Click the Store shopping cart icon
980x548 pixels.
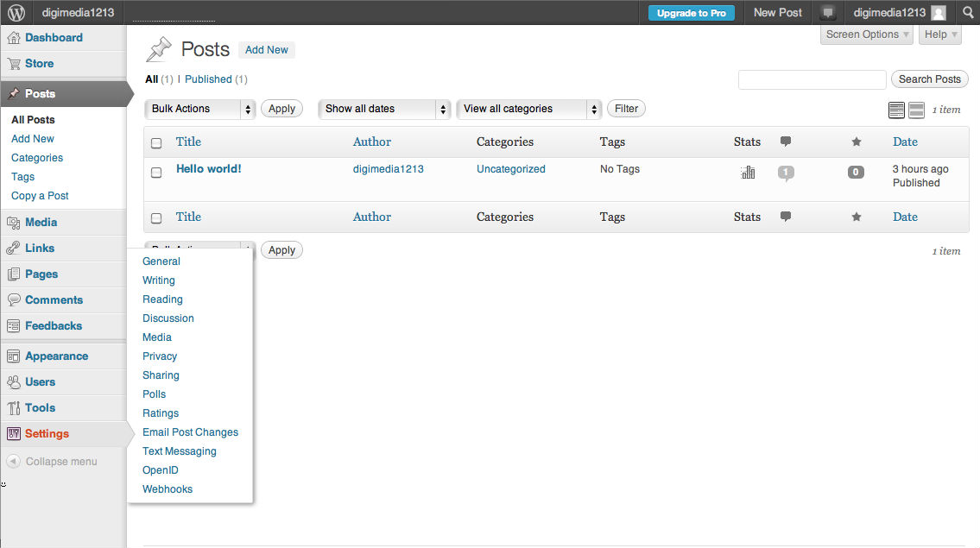[14, 64]
